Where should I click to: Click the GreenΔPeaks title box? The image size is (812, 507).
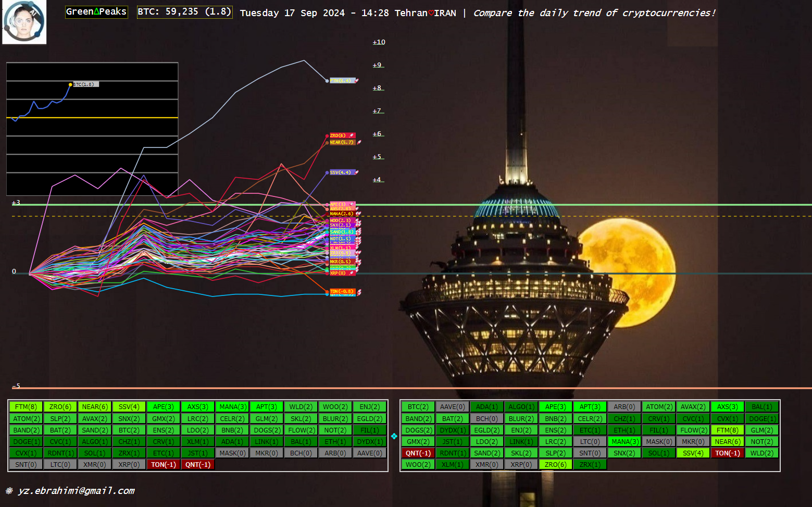point(96,12)
